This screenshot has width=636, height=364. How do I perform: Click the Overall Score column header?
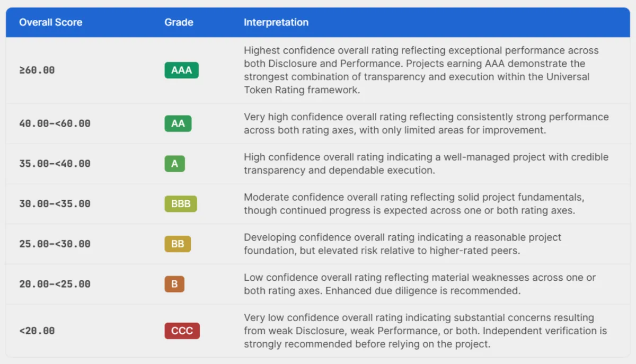pos(51,22)
